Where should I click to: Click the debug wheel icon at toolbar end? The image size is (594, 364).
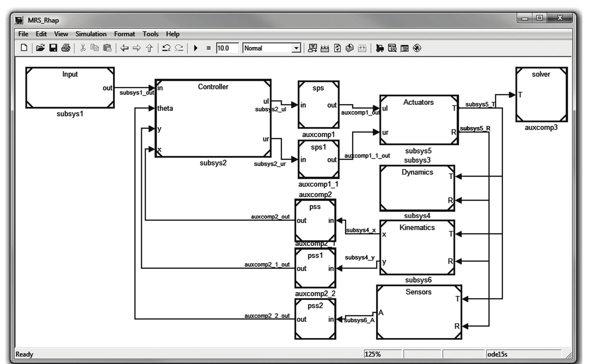pos(417,48)
